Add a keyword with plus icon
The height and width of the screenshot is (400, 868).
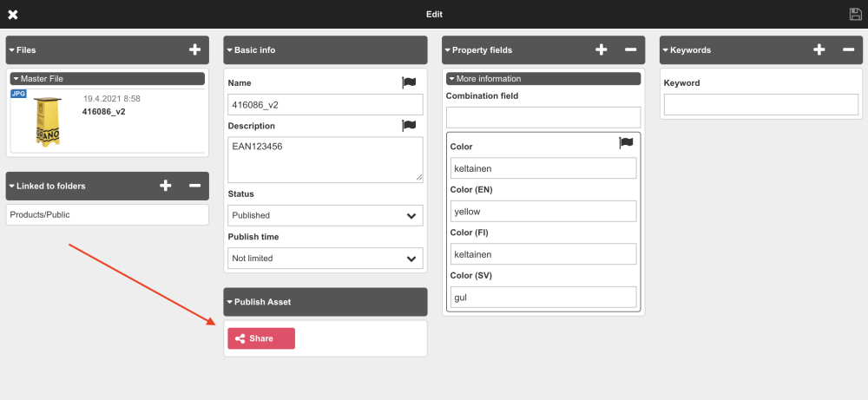(819, 49)
